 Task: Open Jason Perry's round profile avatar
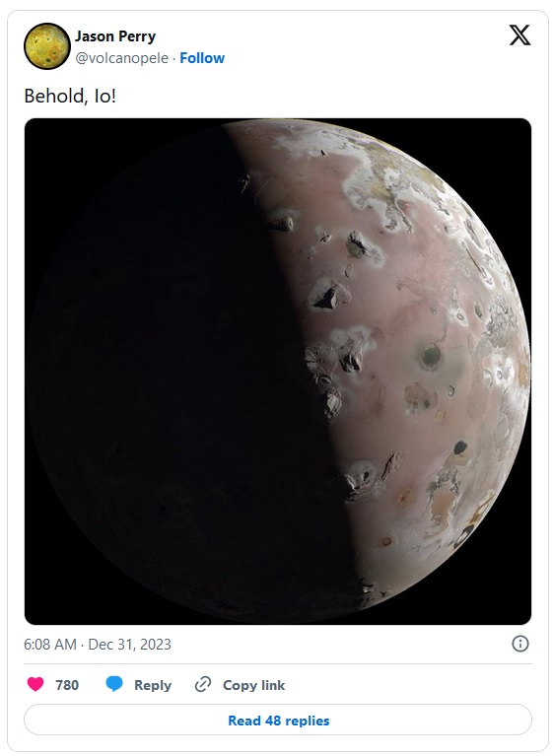(47, 46)
